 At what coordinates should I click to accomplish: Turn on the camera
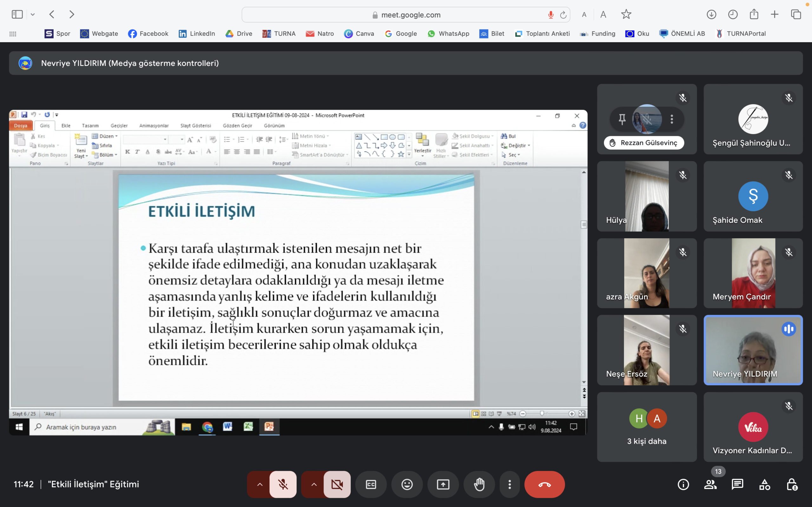click(337, 484)
